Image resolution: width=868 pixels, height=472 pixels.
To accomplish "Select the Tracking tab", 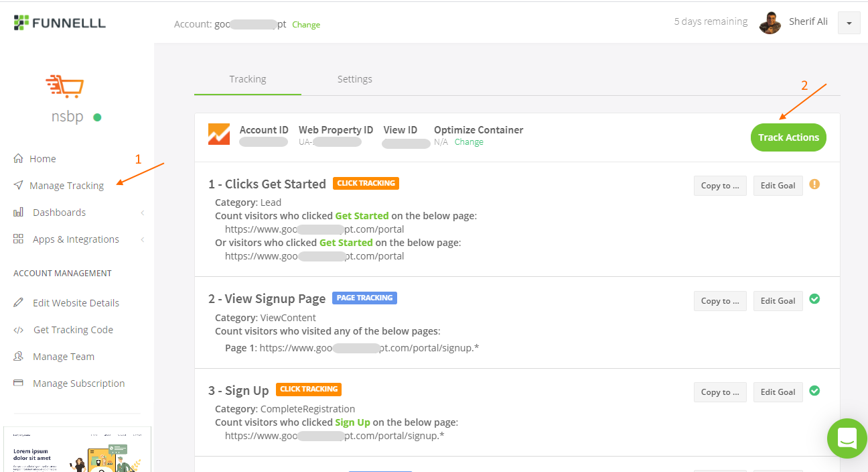I will click(x=248, y=79).
